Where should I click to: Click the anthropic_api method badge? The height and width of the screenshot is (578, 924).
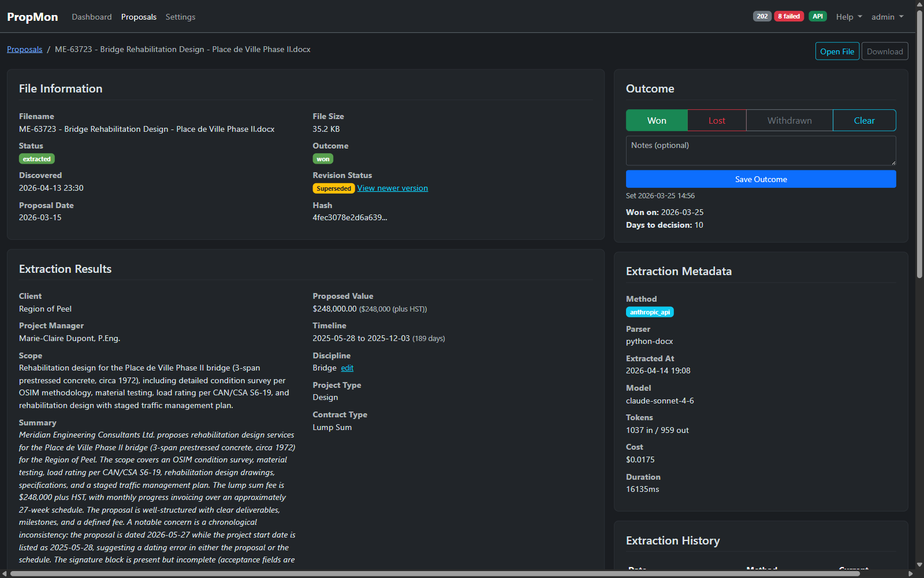[x=649, y=312]
